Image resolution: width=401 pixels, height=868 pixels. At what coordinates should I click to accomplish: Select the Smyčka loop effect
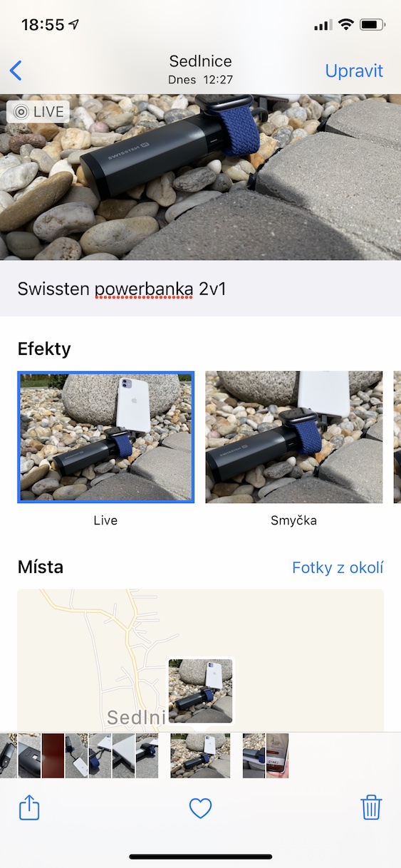tap(294, 438)
